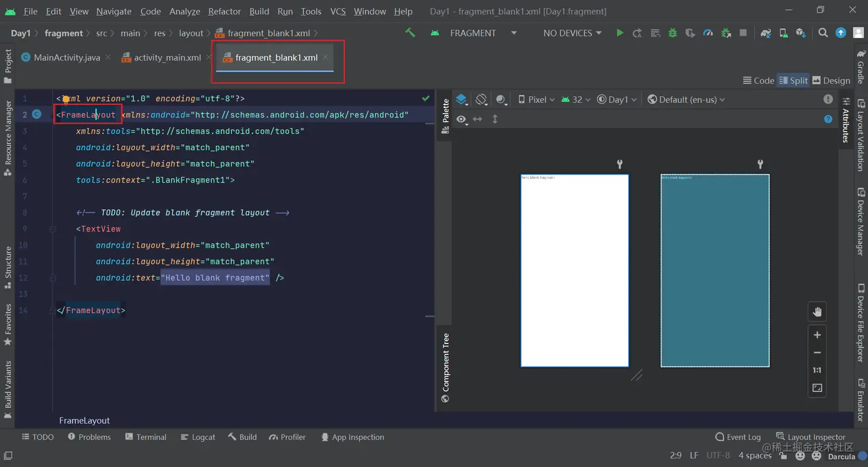Open the Pixel device dropdown
868x467 pixels.
click(x=536, y=99)
